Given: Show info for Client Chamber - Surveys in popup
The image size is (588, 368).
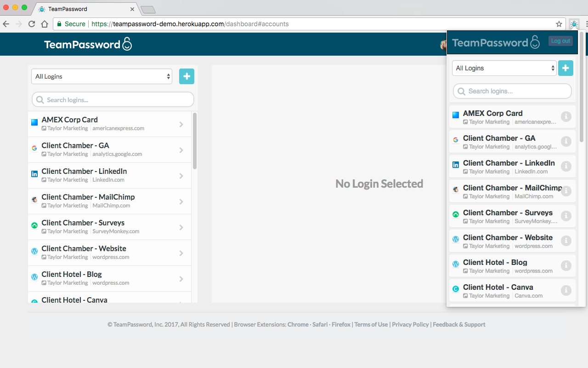Looking at the screenshot, I should (566, 216).
